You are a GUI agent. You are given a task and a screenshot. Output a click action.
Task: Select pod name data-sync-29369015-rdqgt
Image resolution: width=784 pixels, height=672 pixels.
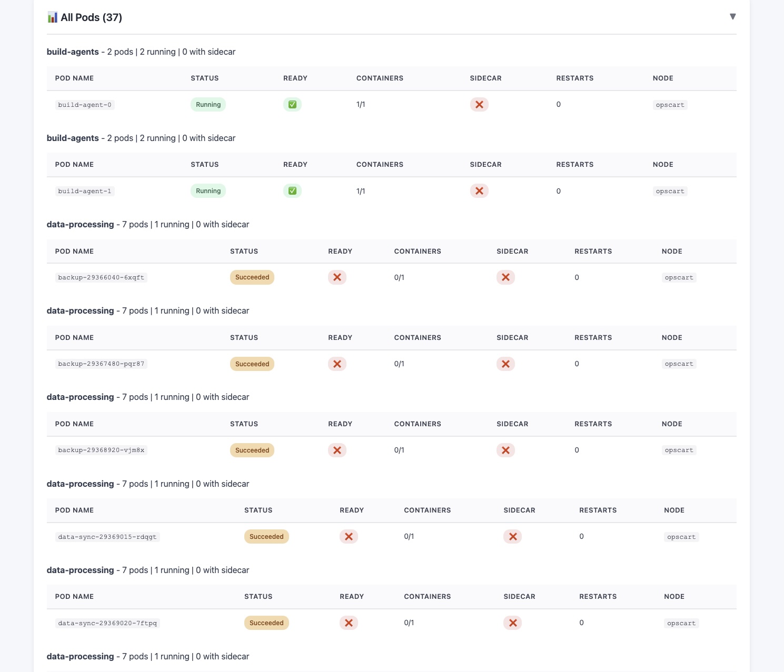pos(107,537)
